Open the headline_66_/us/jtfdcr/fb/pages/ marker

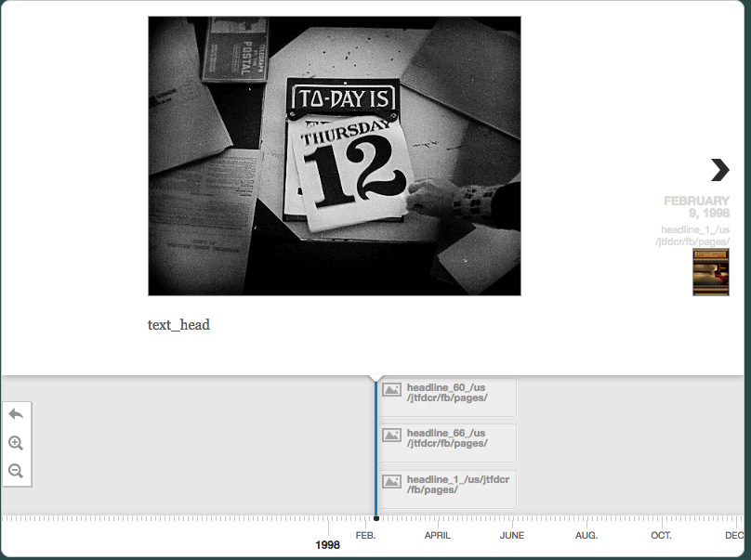coord(447,443)
